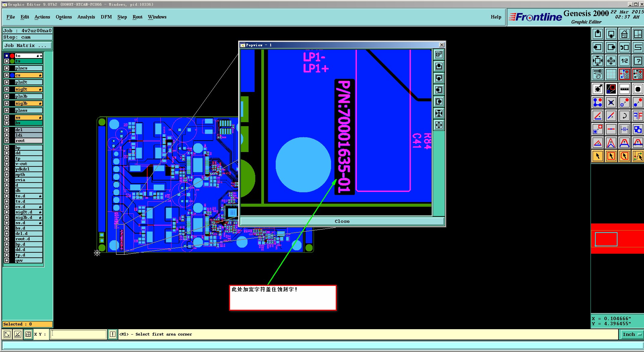Screen dimensions: 644x352
Task: Open the Windows menu
Action: [x=157, y=17]
